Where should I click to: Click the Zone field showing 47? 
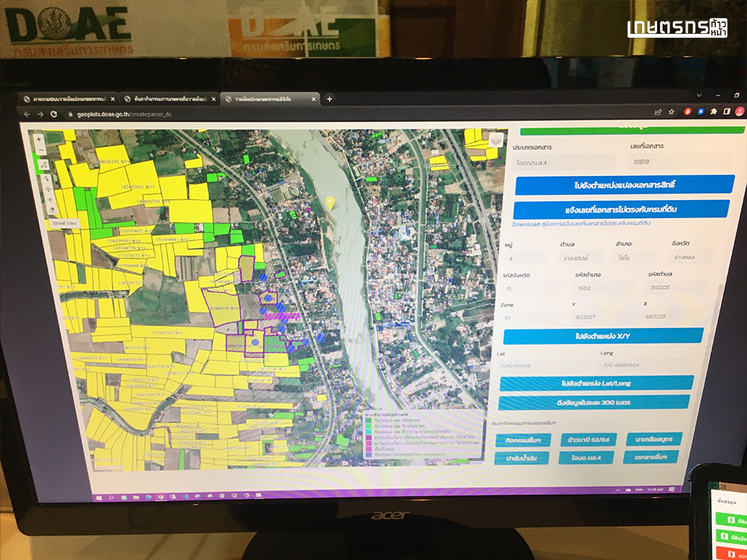(530, 317)
